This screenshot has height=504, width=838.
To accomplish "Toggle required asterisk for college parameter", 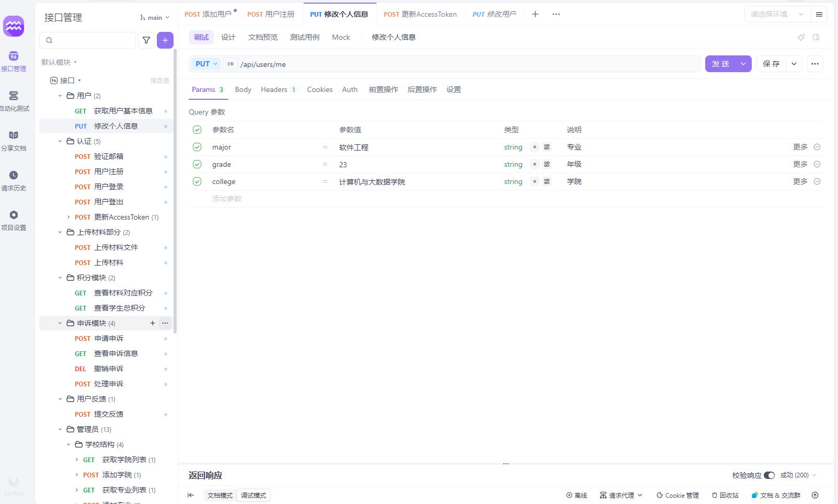I will pos(534,181).
